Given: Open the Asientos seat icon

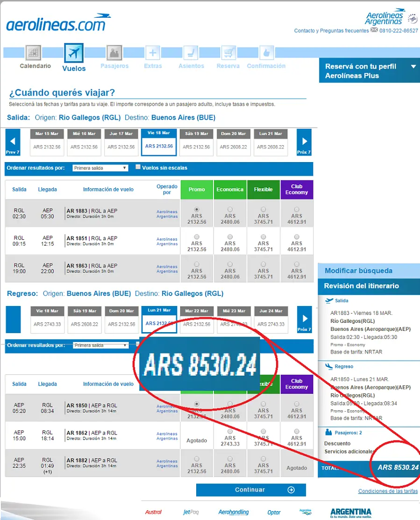Looking at the screenshot, I should coord(191,53).
